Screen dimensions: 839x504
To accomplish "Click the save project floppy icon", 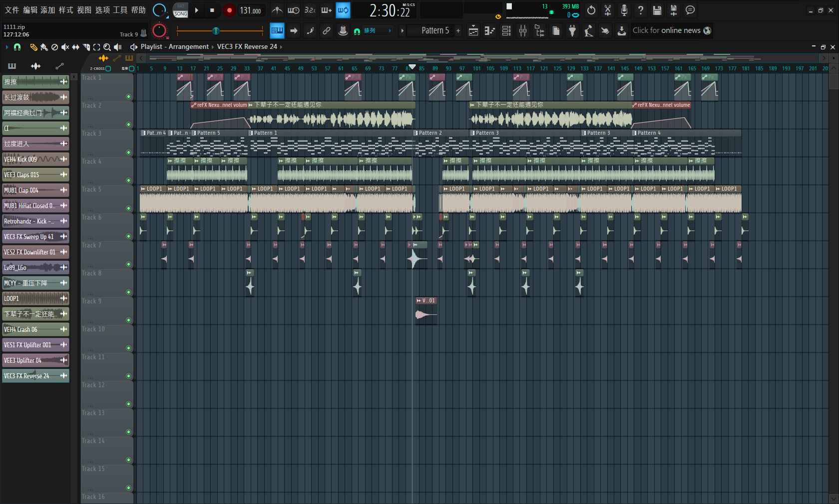I will pos(657,10).
